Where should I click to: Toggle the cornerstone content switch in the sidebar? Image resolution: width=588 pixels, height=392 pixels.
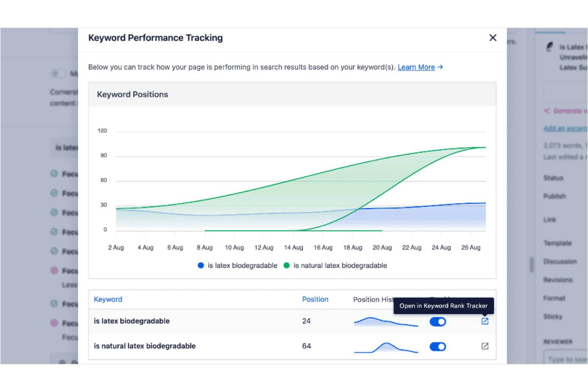(58, 74)
